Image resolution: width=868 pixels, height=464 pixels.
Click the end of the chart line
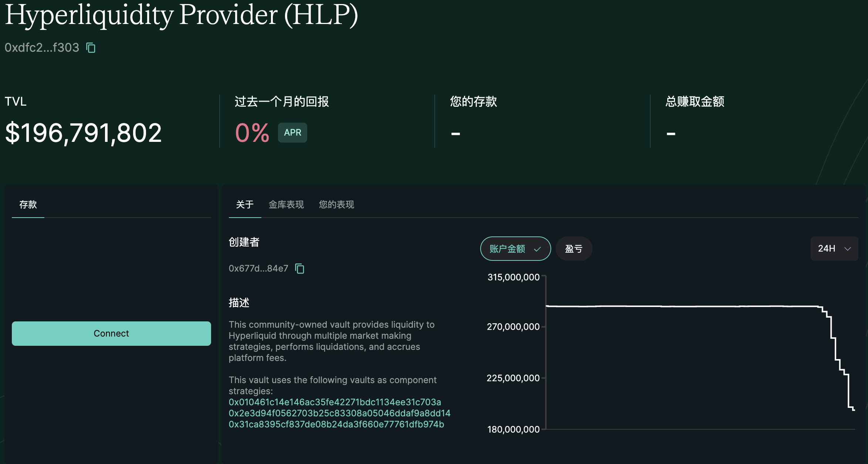854,409
